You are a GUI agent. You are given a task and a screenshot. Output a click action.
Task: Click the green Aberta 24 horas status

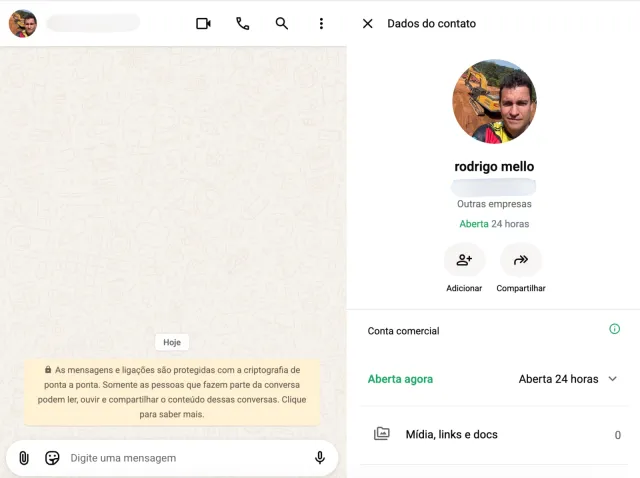click(x=494, y=224)
